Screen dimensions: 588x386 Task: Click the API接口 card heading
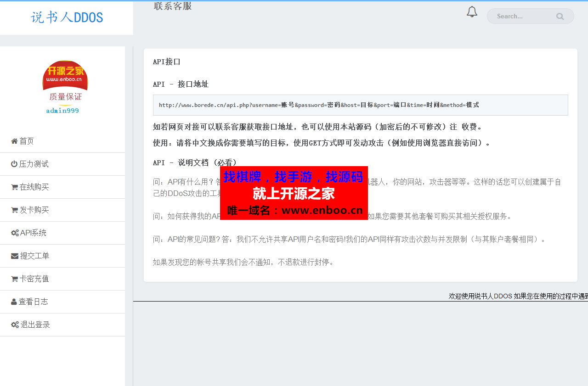pyautogui.click(x=167, y=62)
